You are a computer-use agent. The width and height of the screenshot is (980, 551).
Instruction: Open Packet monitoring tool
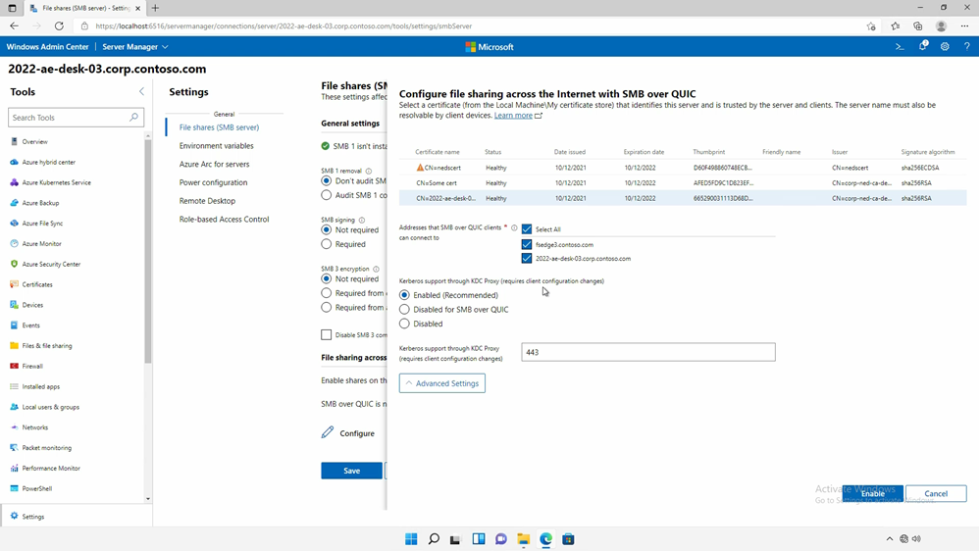click(x=46, y=448)
